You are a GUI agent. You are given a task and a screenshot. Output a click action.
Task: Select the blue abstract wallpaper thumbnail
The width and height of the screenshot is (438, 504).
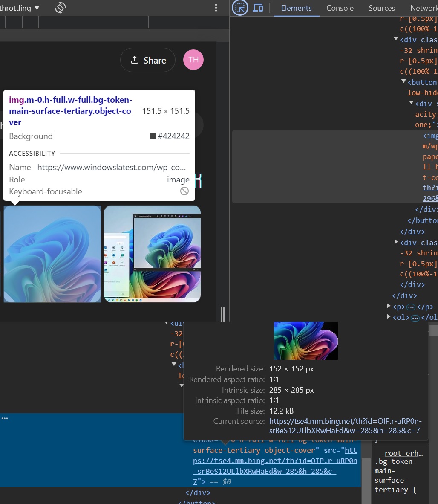tap(52, 254)
